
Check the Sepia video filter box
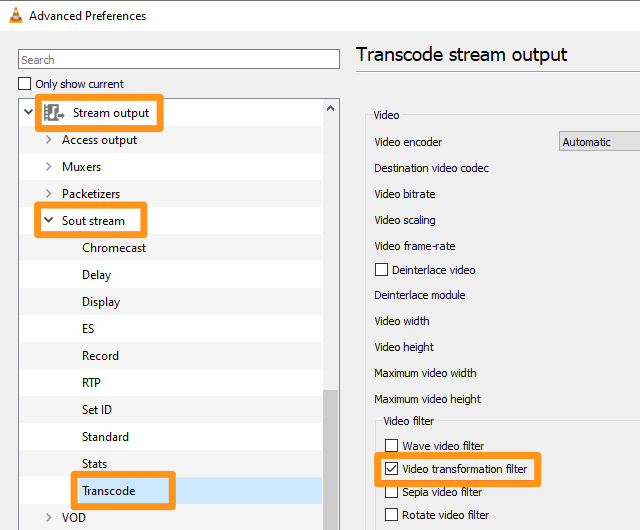pos(391,492)
